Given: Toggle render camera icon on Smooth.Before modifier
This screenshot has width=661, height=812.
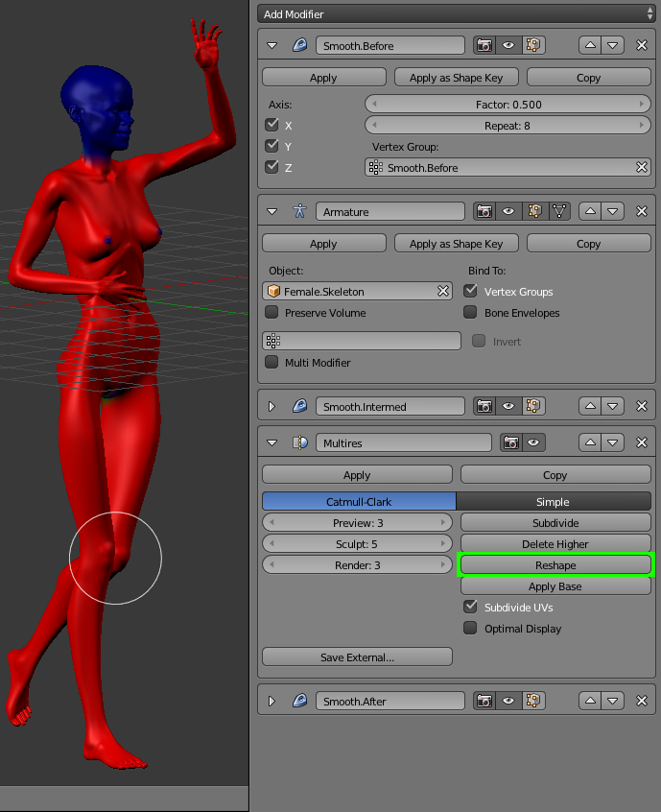Looking at the screenshot, I should point(485,46).
